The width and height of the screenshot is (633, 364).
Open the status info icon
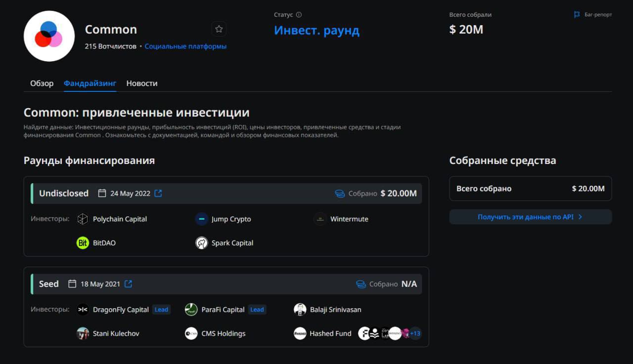(299, 15)
